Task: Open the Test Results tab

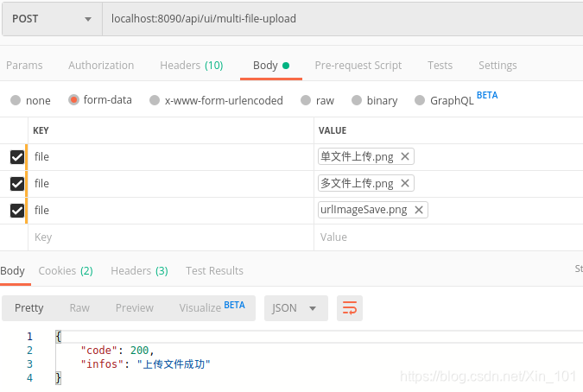Action: [x=214, y=271]
